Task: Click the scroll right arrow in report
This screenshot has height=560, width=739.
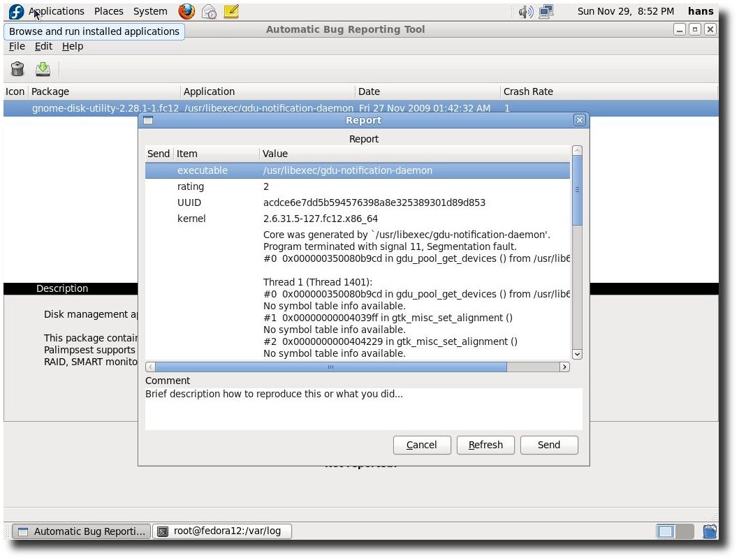Action: (564, 367)
